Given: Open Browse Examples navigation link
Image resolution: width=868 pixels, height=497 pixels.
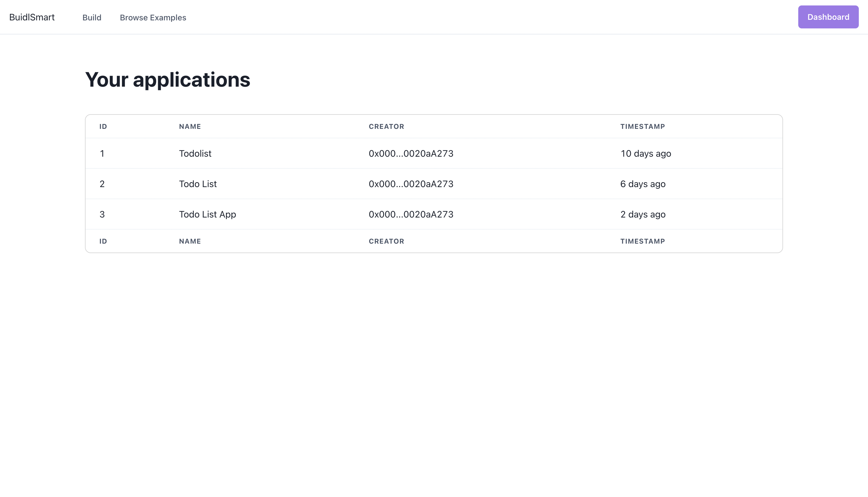Looking at the screenshot, I should tap(153, 18).
